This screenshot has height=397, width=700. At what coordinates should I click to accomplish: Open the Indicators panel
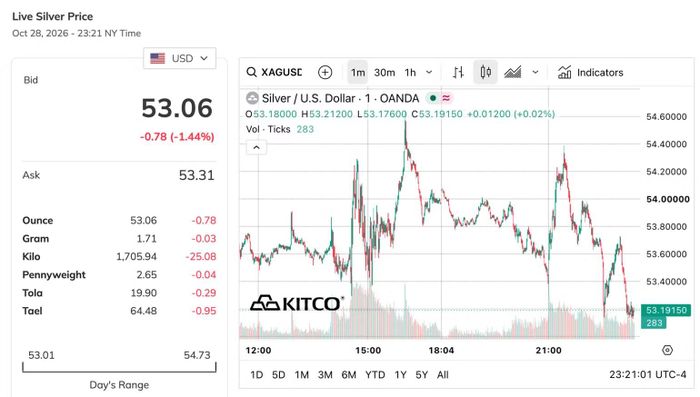(x=590, y=72)
